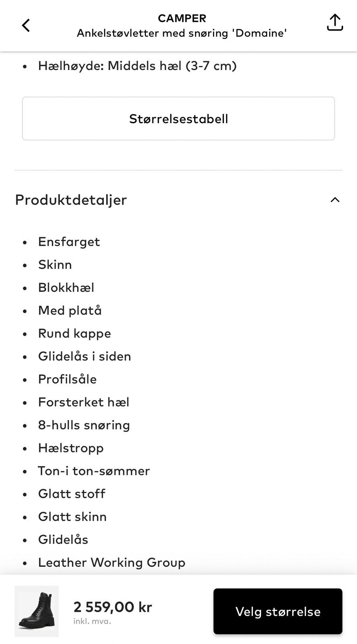Tap the Leather Working Group bullet entry

(111, 562)
